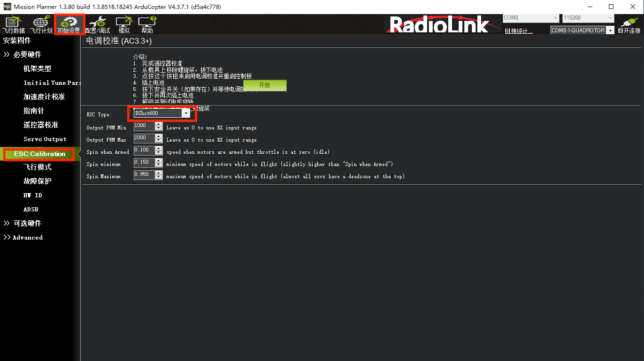Open the 模拟 simulation monitor icon

(124, 25)
